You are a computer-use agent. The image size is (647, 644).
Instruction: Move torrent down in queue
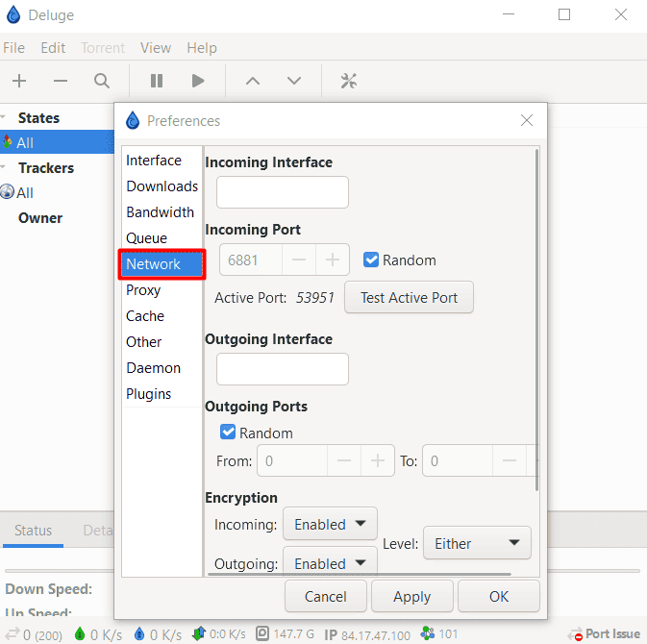pos(294,81)
